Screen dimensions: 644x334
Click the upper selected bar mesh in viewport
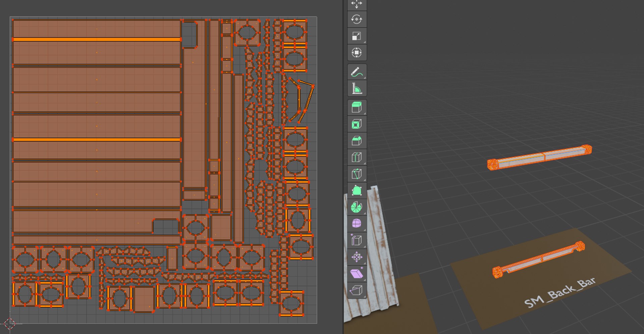pyautogui.click(x=539, y=157)
